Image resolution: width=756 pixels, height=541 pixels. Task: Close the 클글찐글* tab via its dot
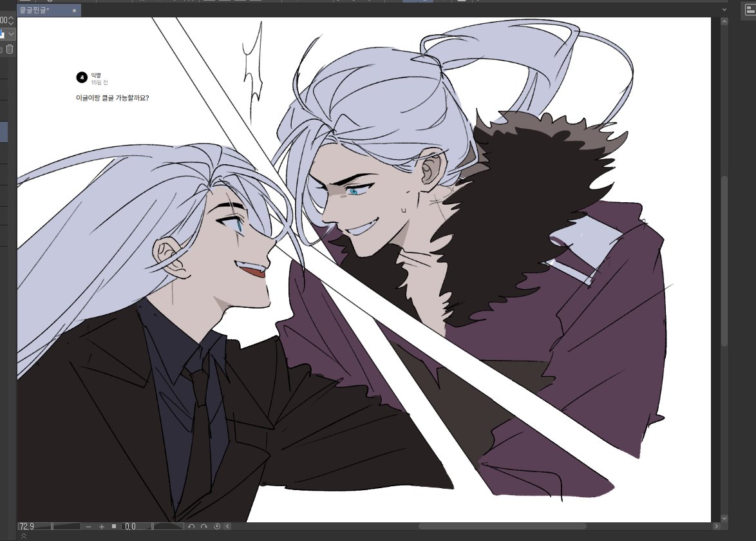tap(74, 10)
